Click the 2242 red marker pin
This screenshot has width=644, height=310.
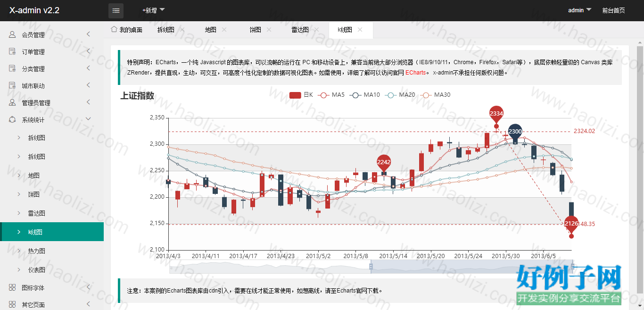coord(384,163)
